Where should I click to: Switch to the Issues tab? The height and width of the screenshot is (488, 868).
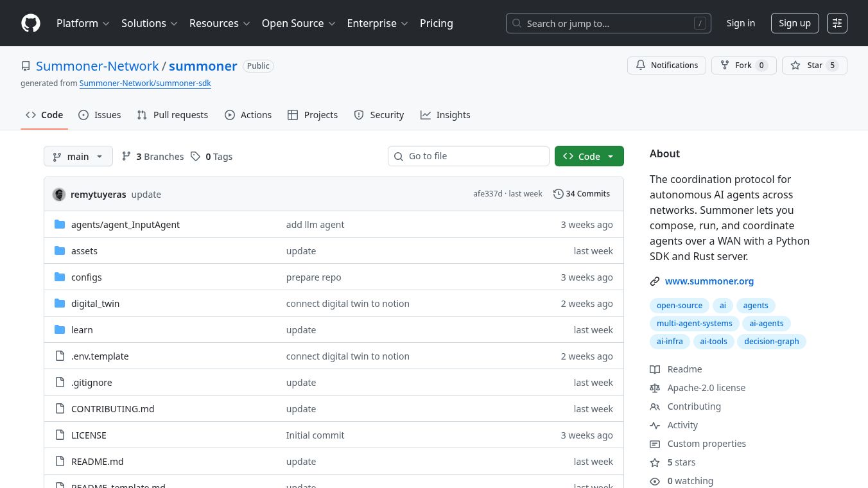(100, 115)
